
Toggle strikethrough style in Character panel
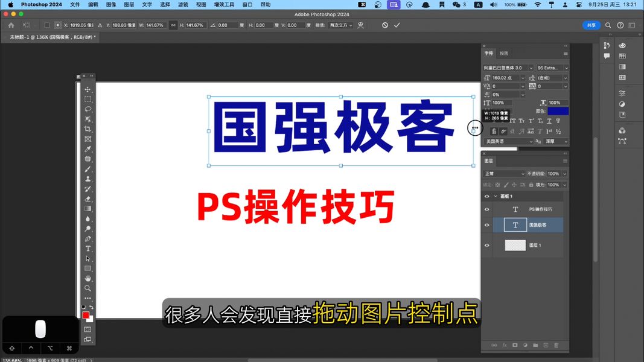tap(558, 121)
